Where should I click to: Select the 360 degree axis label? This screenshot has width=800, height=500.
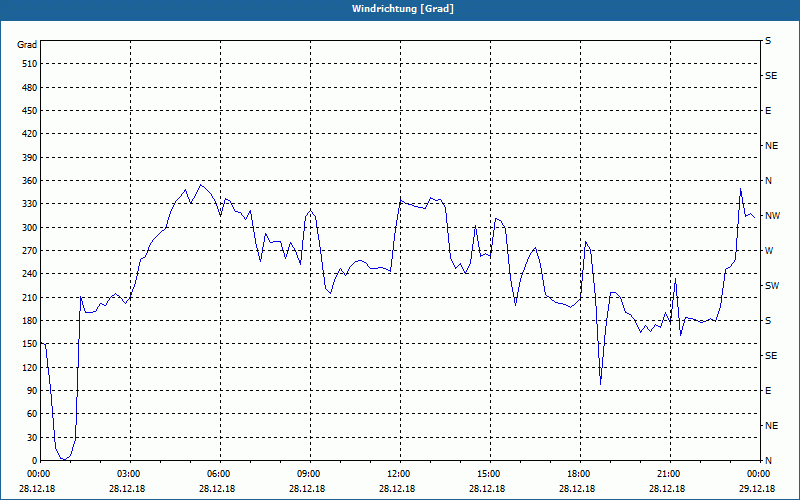30,181
